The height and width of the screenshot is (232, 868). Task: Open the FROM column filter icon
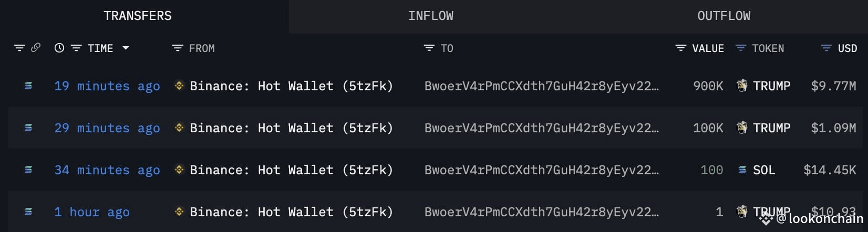coord(178,48)
